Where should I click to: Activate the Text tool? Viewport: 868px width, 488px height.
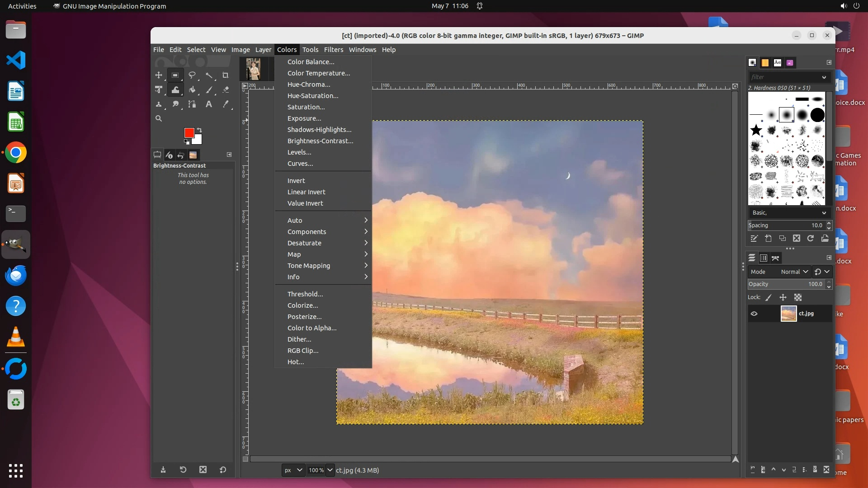(x=208, y=104)
